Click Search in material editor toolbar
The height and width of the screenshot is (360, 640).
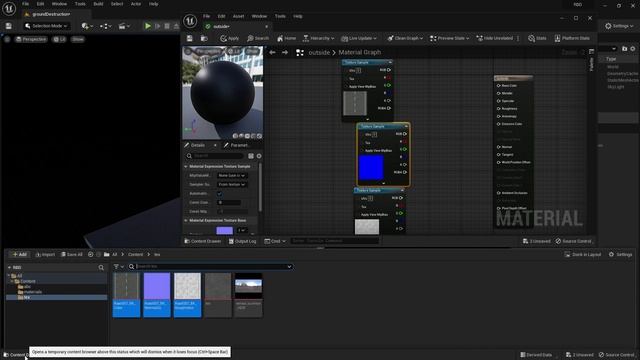(x=258, y=38)
